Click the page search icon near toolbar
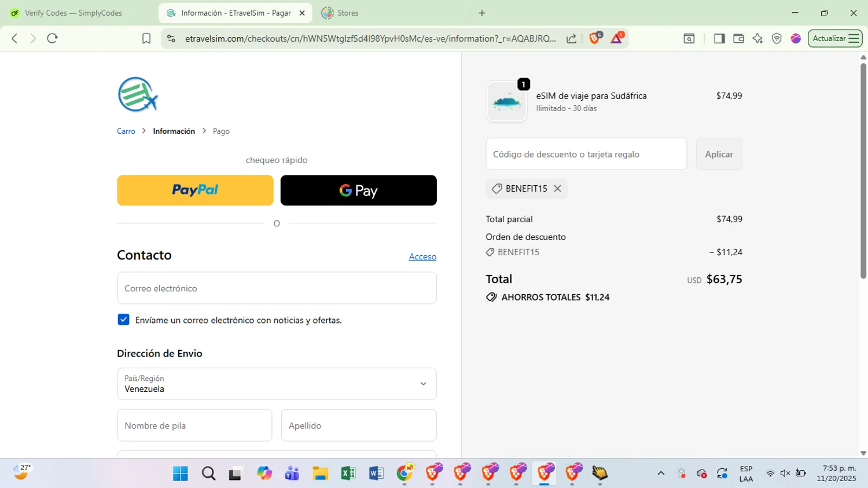This screenshot has height=488, width=868. click(x=689, y=38)
